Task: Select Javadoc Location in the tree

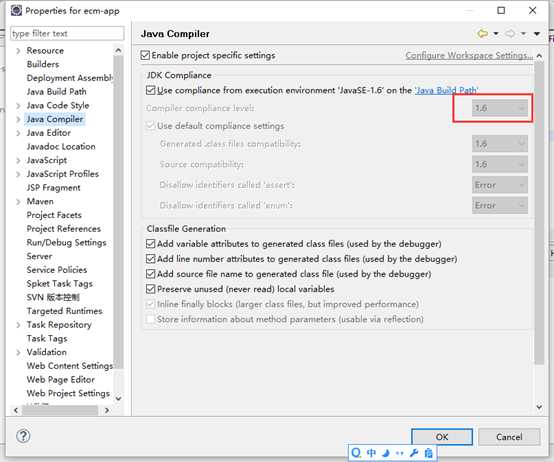Action: (61, 147)
